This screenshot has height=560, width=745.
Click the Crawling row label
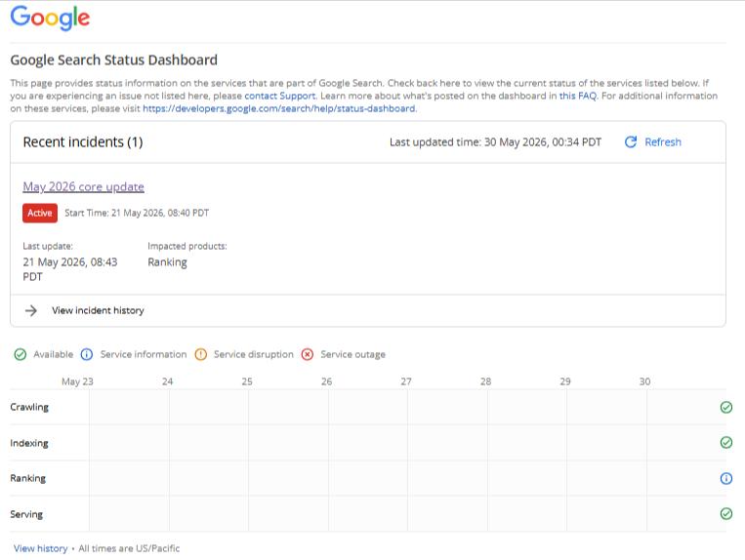pos(29,407)
